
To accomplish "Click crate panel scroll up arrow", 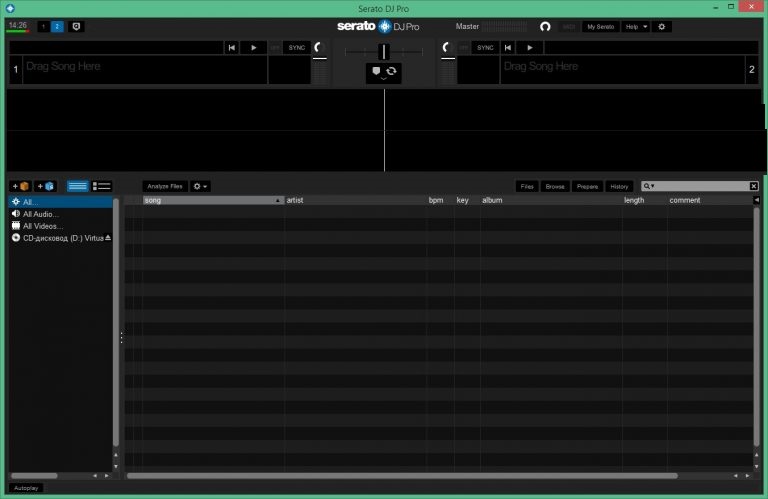I will [116, 455].
